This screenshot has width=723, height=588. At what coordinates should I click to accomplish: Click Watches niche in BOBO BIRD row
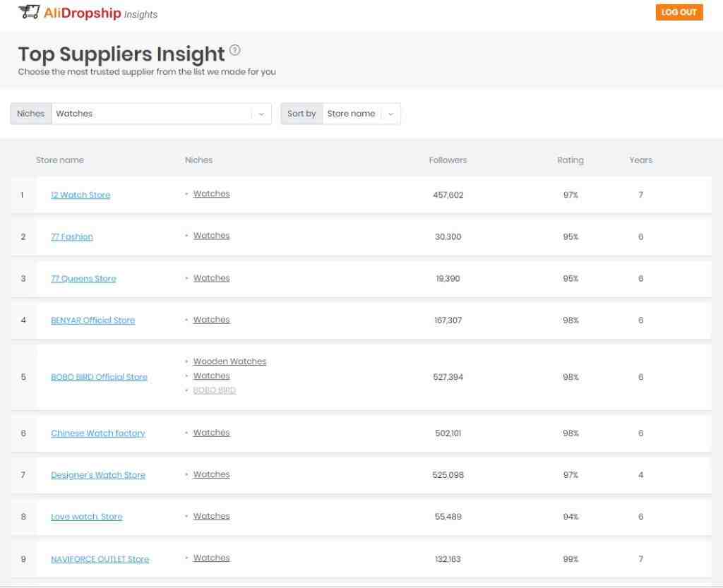(212, 376)
